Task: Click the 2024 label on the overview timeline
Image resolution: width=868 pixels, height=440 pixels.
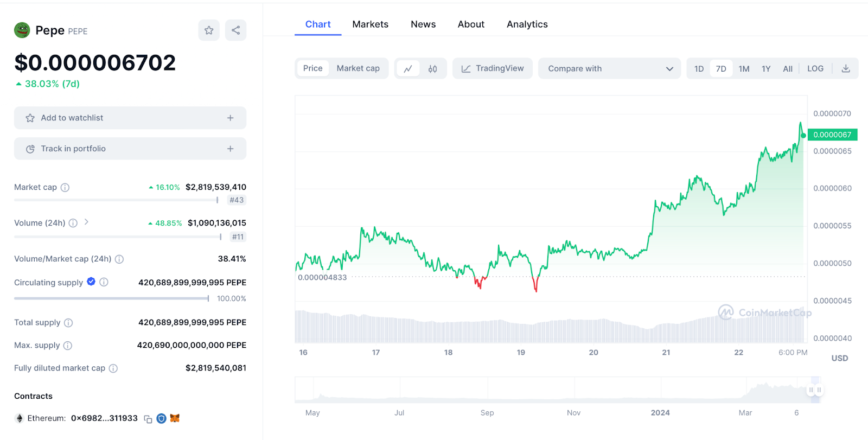Action: [x=660, y=413]
